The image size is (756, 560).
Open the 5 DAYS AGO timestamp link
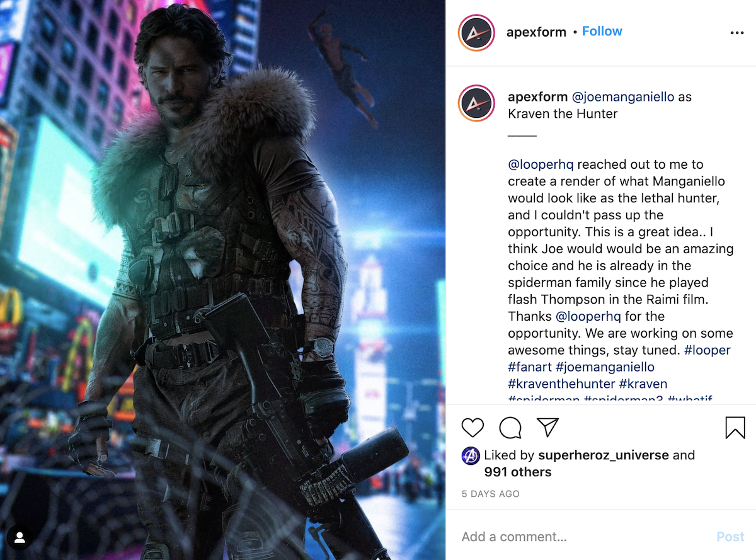491,494
